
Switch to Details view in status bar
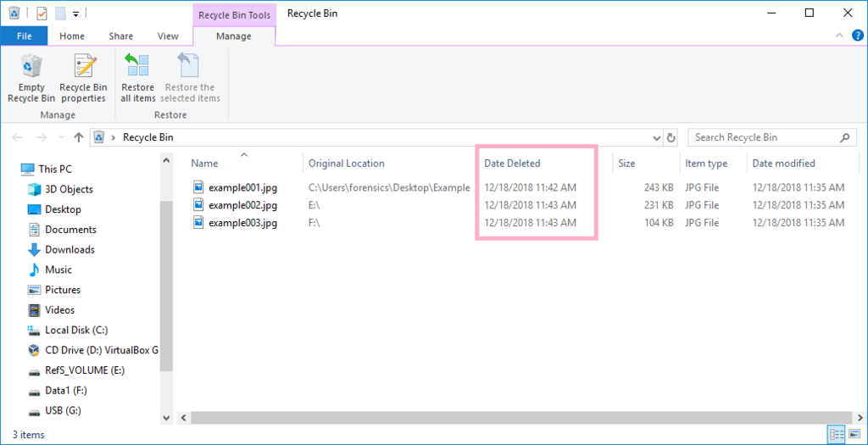pyautogui.click(x=835, y=434)
